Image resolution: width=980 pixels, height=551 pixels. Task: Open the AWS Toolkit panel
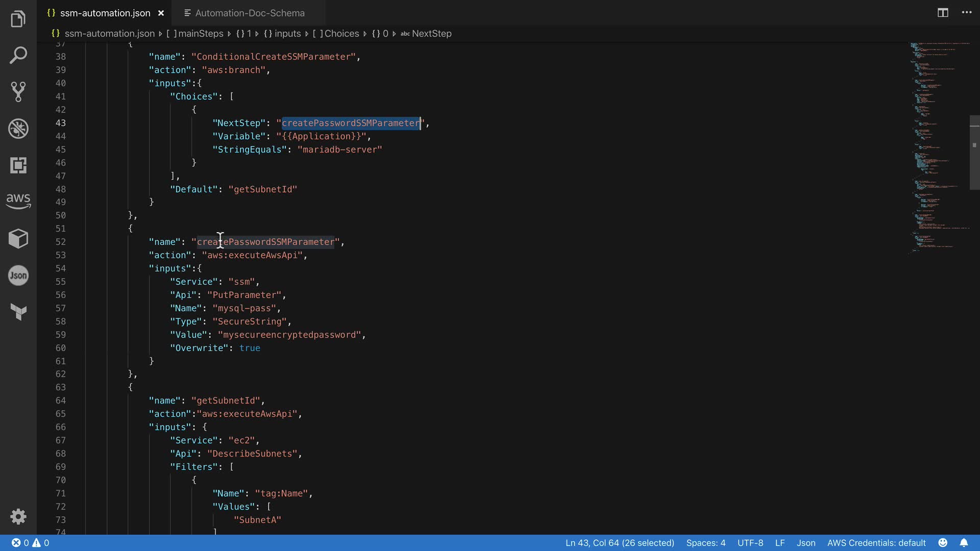coord(18,201)
